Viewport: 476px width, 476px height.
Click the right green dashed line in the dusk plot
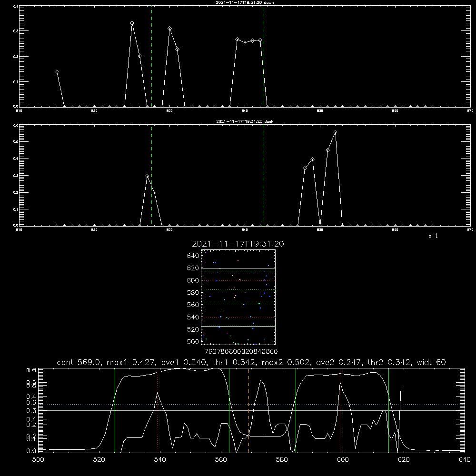(263, 176)
